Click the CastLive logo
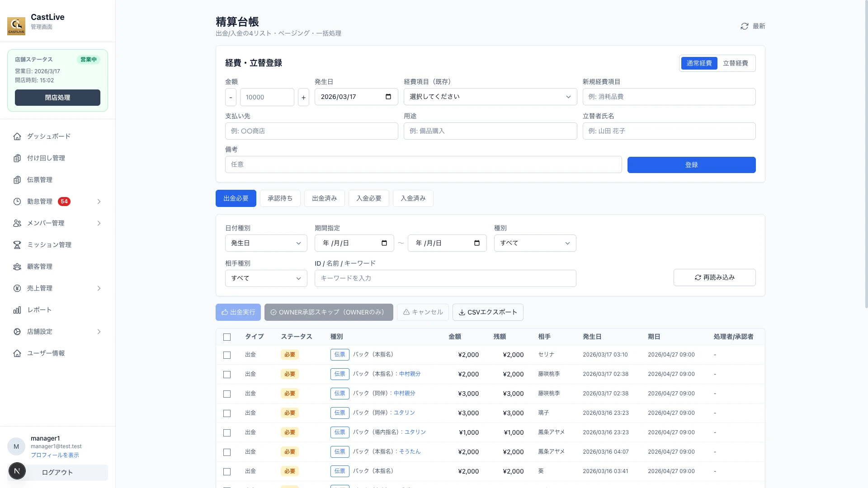The width and height of the screenshot is (868, 488). point(16,26)
